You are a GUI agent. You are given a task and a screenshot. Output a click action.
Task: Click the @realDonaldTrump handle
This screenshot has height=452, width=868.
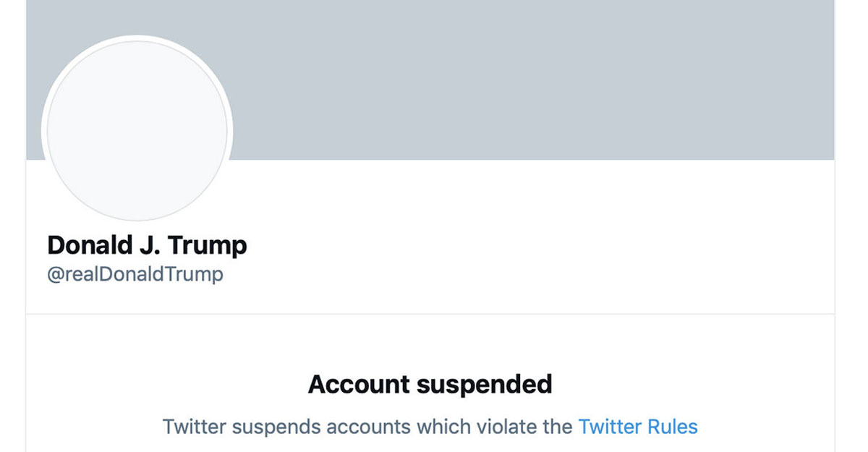tap(135, 275)
